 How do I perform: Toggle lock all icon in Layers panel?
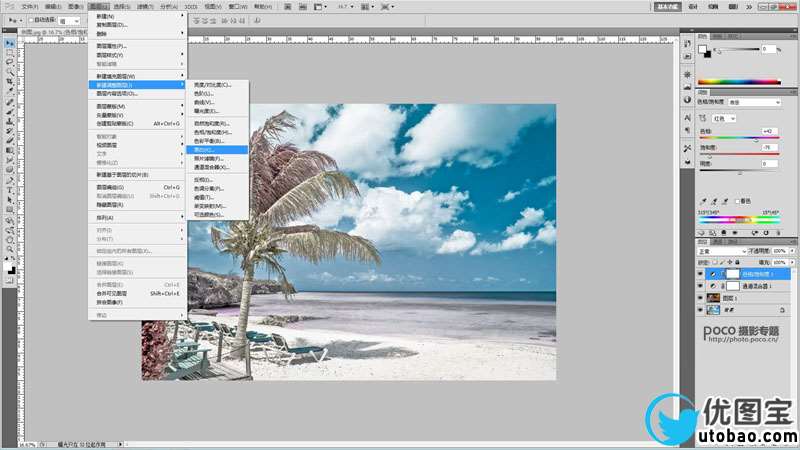pyautogui.click(x=737, y=262)
